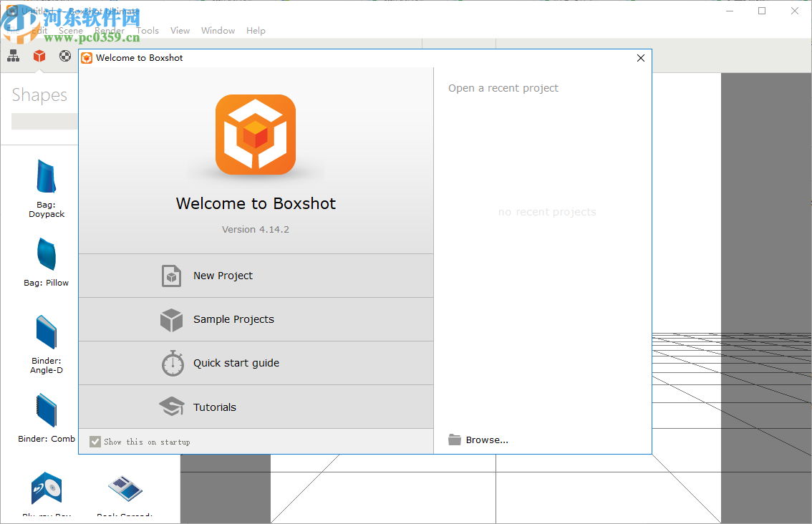This screenshot has width=812, height=524.
Task: Click the Tutorials graduation cap icon
Action: pos(172,407)
